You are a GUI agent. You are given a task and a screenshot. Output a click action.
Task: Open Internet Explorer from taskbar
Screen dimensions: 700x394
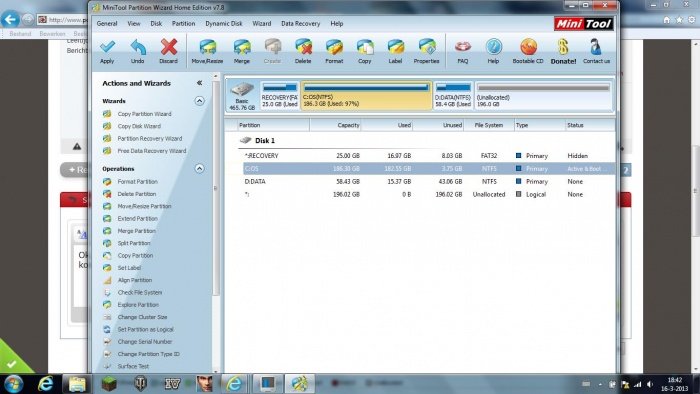pos(46,384)
